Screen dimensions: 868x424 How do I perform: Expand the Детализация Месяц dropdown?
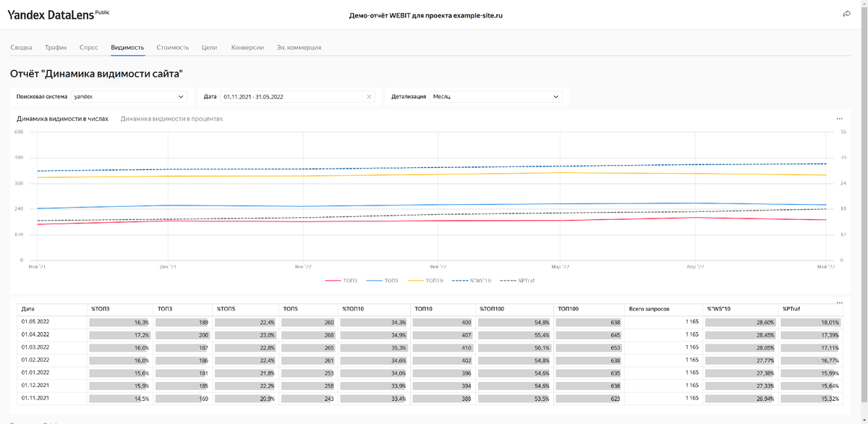[x=495, y=96]
